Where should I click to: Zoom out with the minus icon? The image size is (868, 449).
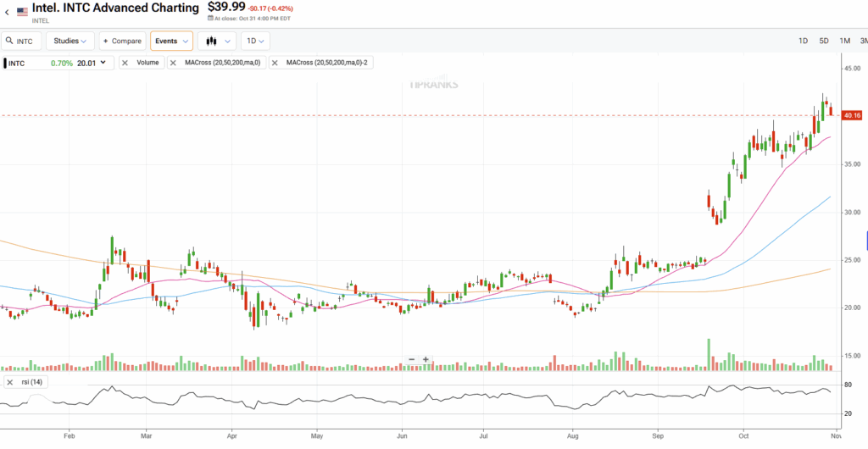point(411,359)
